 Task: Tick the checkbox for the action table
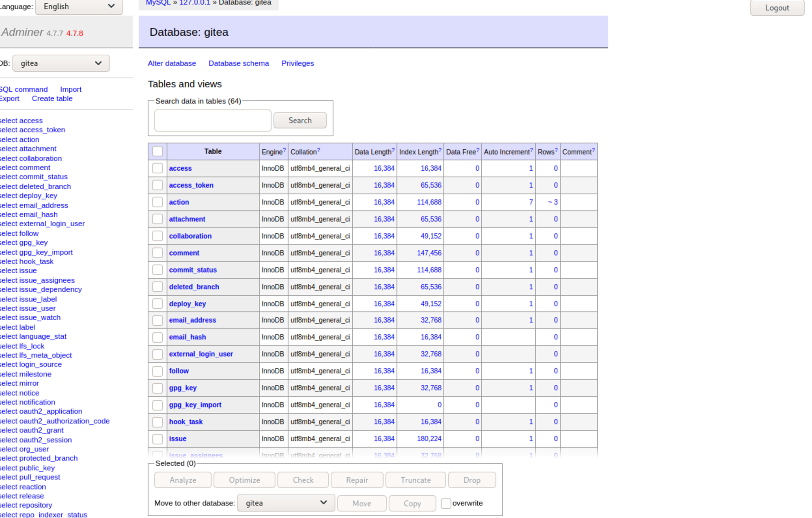(157, 202)
